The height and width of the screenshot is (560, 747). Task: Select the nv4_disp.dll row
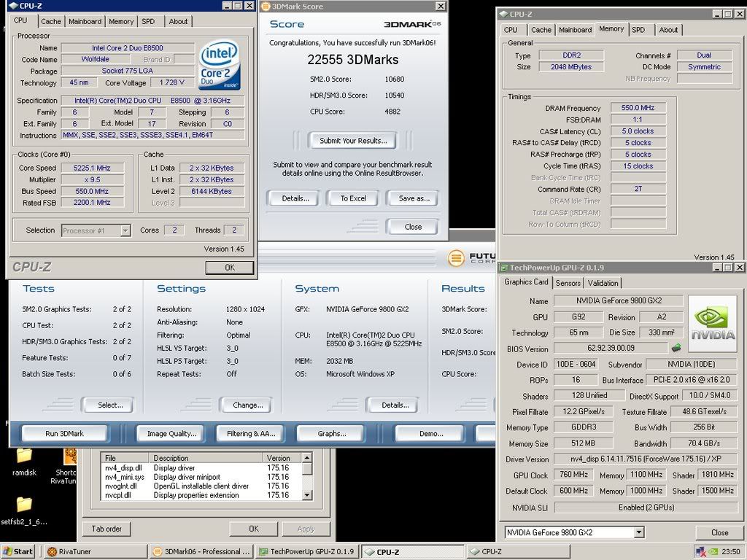click(202, 467)
